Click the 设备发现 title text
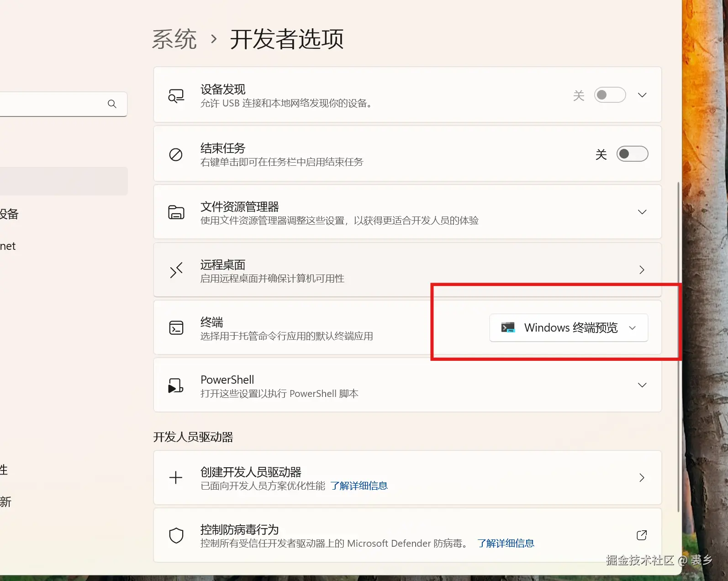Screen dimensions: 728x581 tap(223, 89)
